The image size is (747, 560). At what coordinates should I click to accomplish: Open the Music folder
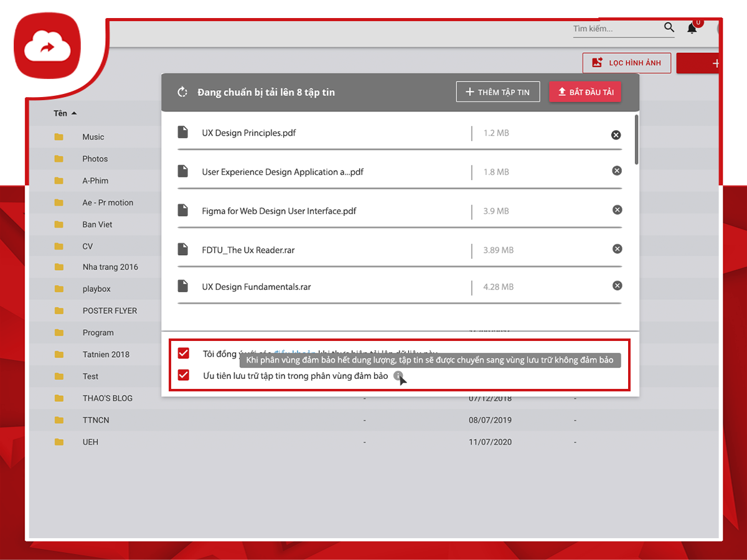(x=93, y=137)
